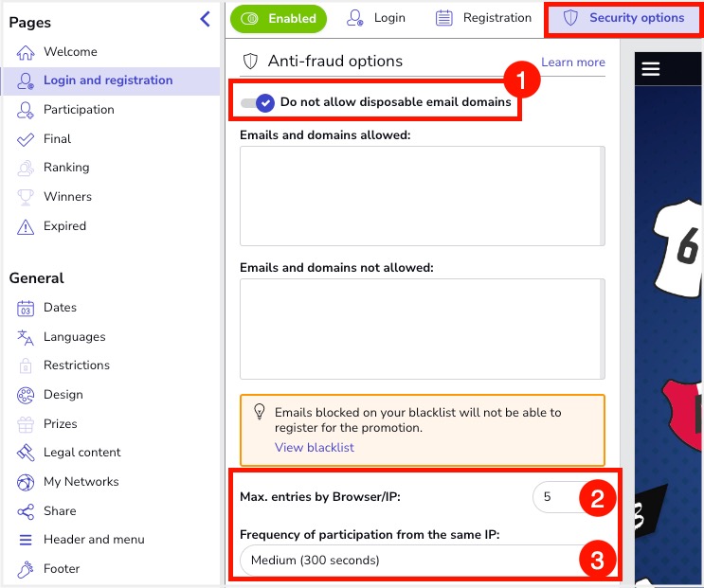Click the lightbulb tip icon
Viewport: 704px width, 588px height.
click(260, 411)
